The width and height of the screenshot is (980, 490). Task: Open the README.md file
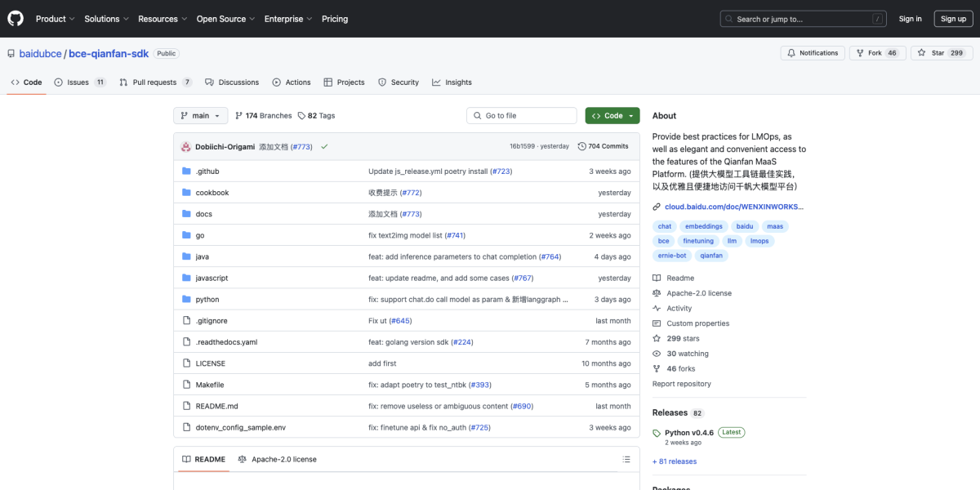click(216, 406)
